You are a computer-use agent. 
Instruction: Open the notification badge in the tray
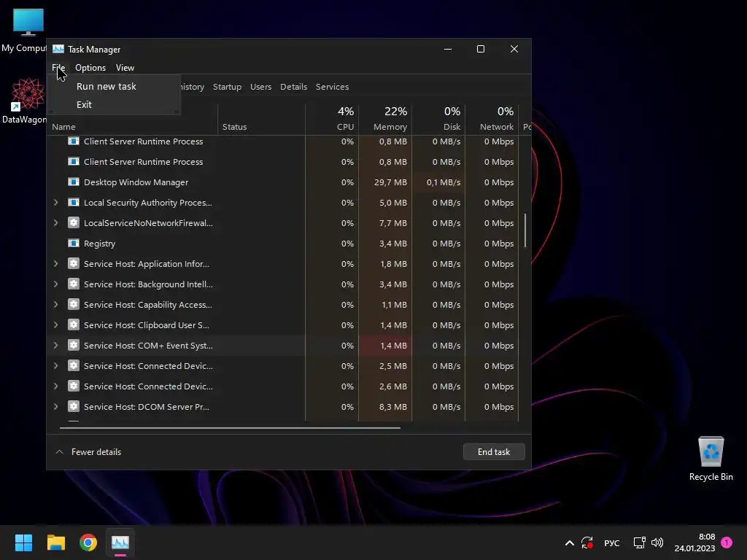(727, 542)
